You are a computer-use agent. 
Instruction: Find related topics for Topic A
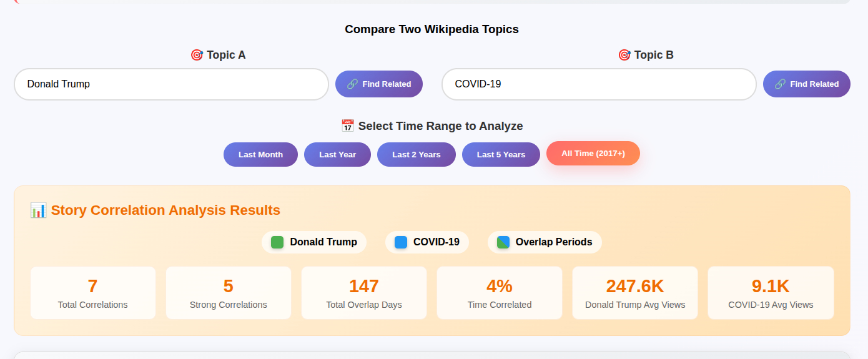379,84
